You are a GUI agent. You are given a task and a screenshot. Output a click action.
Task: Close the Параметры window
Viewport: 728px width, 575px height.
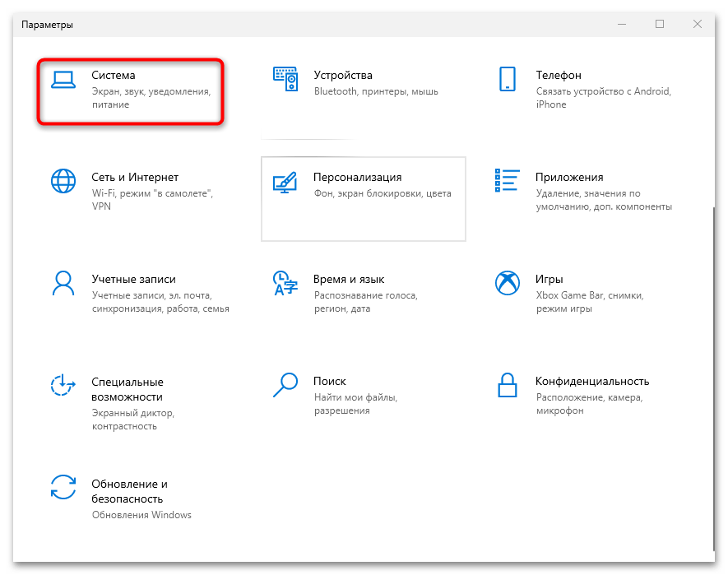[x=698, y=24]
